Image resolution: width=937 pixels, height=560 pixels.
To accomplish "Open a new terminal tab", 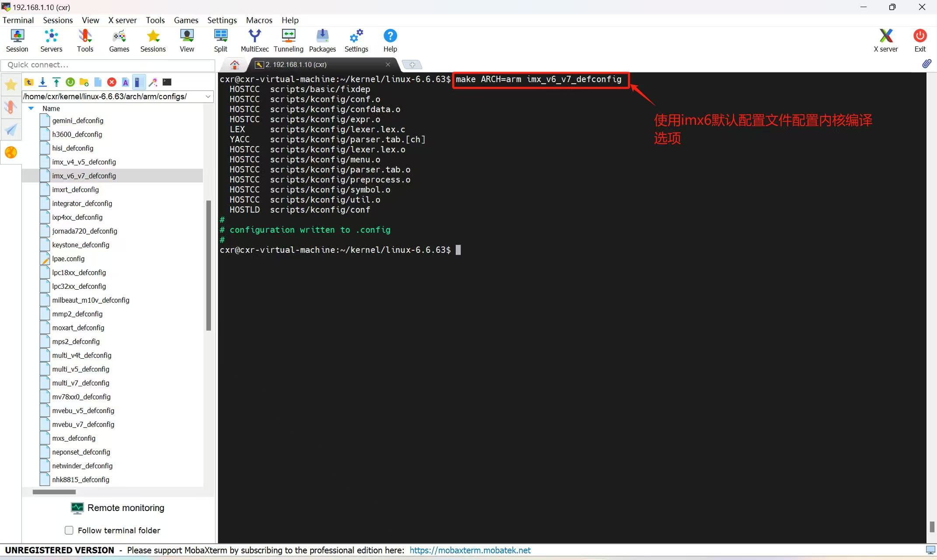I will click(x=412, y=64).
